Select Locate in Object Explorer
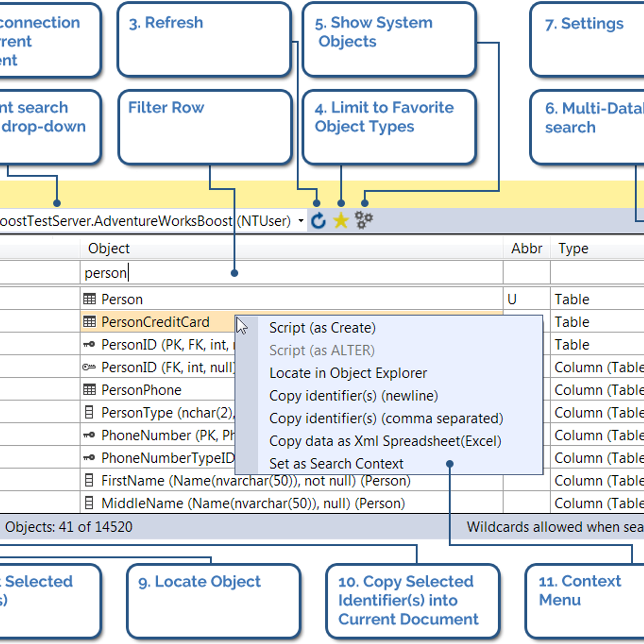 348,373
